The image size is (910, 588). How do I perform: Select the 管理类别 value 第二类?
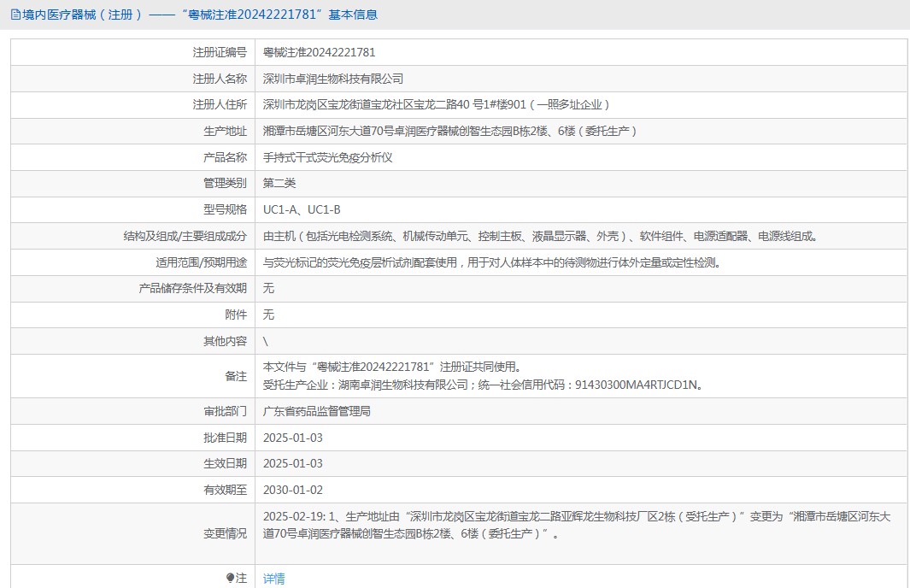click(x=277, y=183)
